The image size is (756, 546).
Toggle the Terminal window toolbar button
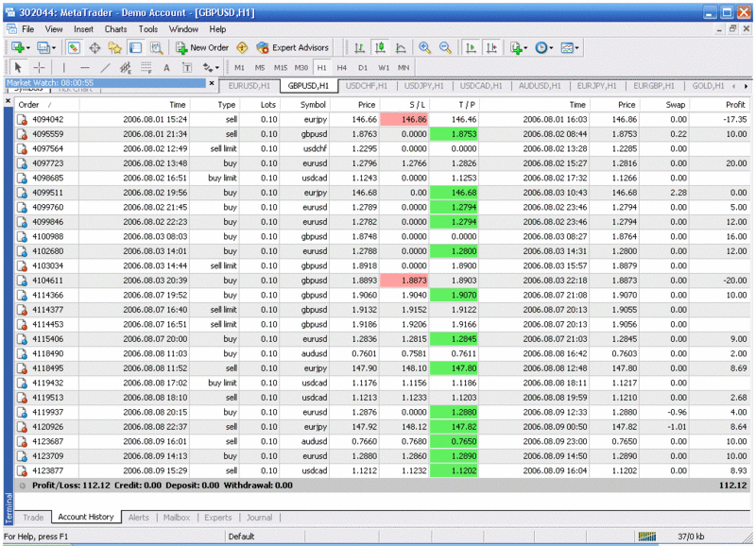[135, 48]
